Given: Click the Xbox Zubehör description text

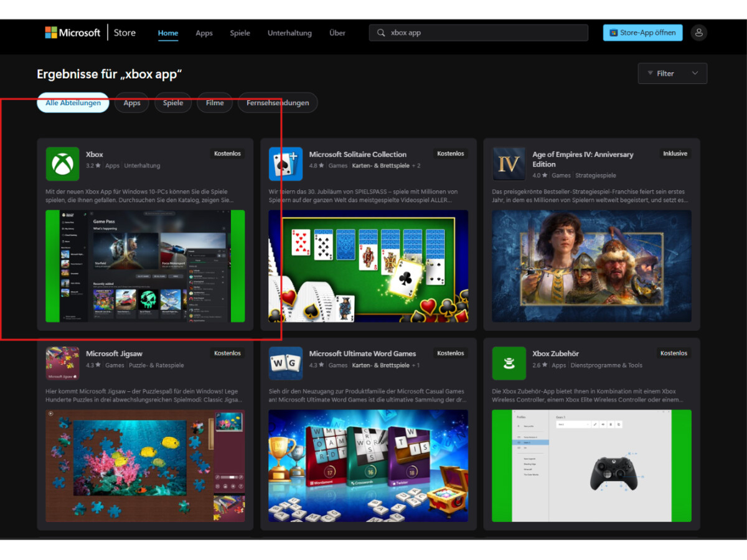Looking at the screenshot, I should point(588,396).
